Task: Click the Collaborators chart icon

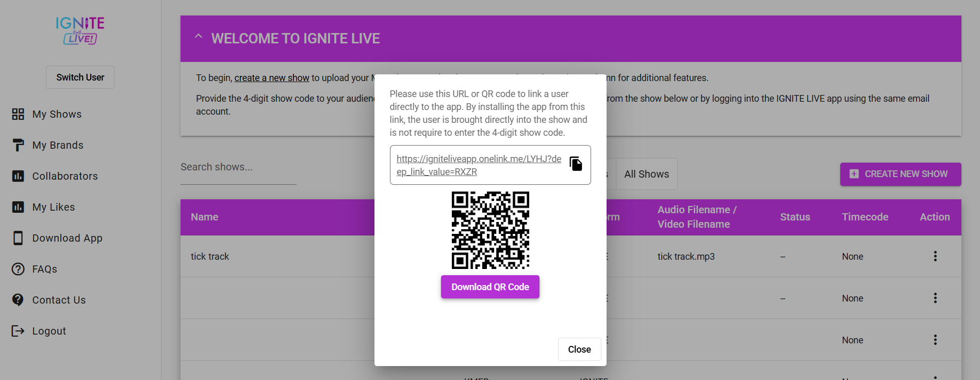Action: [x=18, y=176]
